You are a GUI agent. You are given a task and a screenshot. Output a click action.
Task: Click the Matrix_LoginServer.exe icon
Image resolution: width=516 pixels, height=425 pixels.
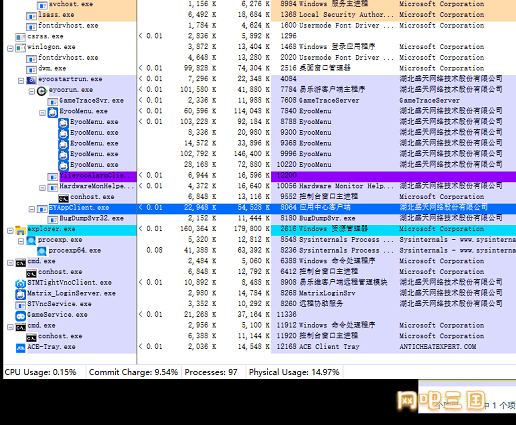(21, 294)
